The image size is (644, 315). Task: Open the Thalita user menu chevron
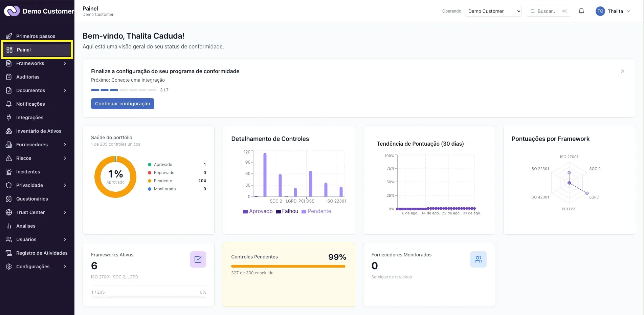point(628,11)
